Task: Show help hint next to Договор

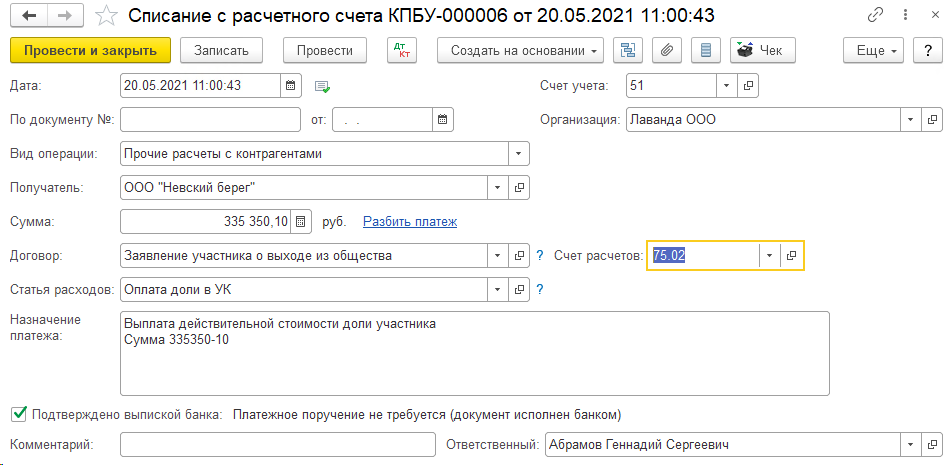Action: pos(540,256)
